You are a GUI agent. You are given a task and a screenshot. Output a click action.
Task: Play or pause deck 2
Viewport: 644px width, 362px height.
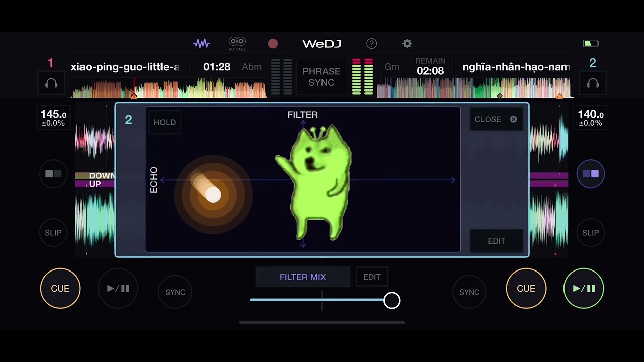tap(584, 288)
